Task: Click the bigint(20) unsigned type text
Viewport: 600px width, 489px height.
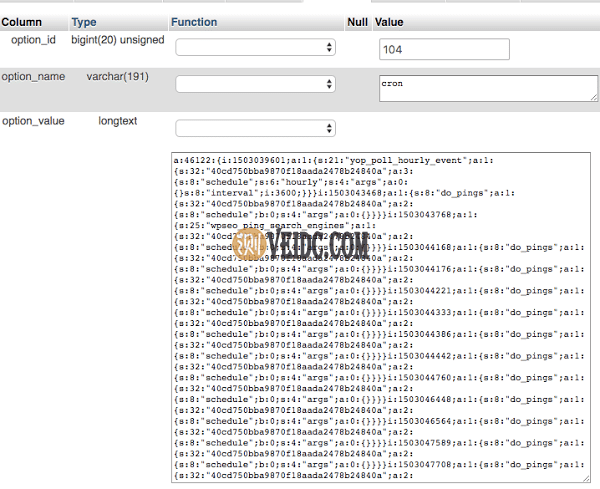Action: coord(117,40)
